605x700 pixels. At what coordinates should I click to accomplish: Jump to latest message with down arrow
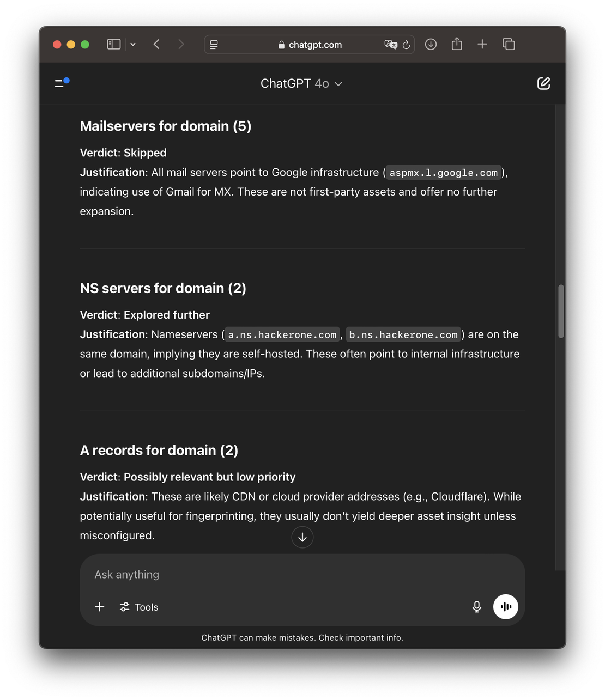(302, 537)
